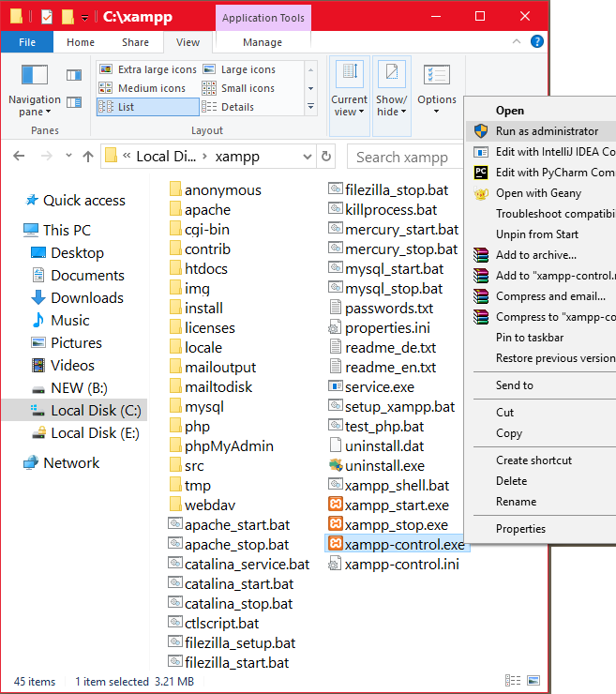Open Downloads in navigation pane
The width and height of the screenshot is (616, 694).
coord(87,298)
